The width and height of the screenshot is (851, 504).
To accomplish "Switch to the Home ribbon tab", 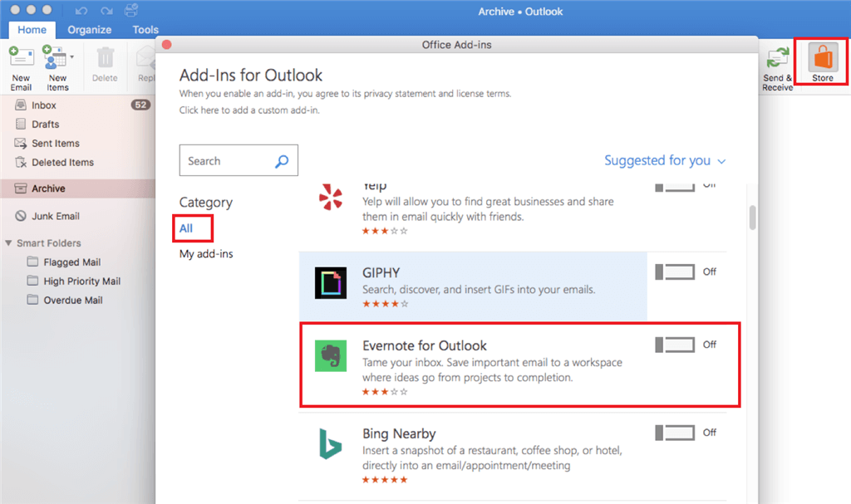I will [32, 30].
